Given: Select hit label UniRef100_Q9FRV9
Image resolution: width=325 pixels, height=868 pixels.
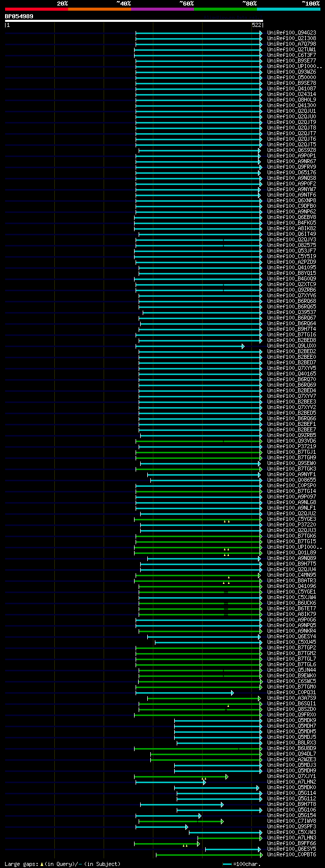Looking at the screenshot, I should pyautogui.click(x=291, y=167).
